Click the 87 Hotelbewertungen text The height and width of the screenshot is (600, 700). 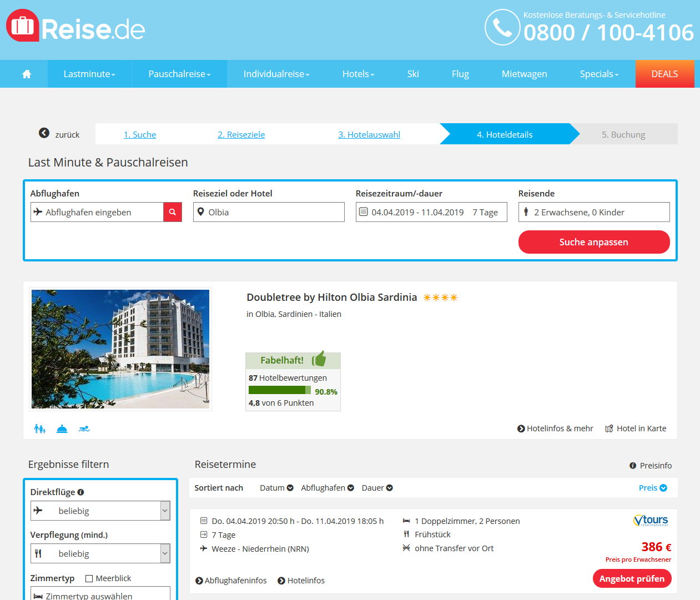tap(288, 378)
